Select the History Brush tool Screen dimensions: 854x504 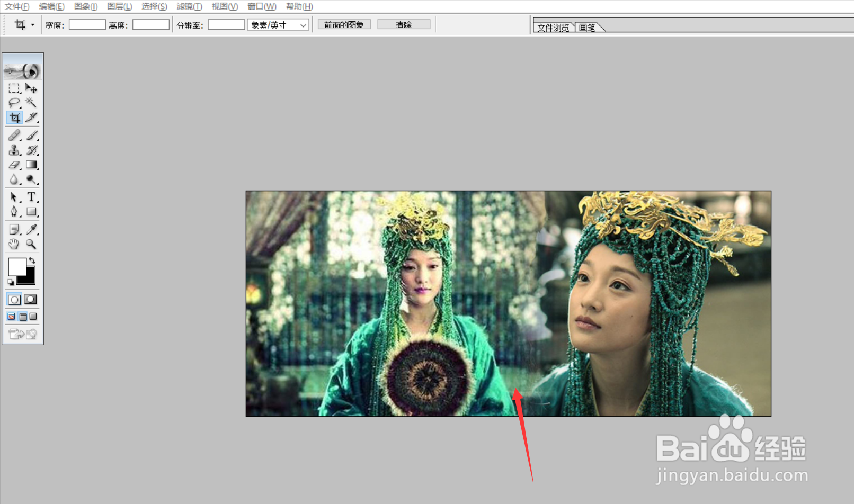click(31, 150)
